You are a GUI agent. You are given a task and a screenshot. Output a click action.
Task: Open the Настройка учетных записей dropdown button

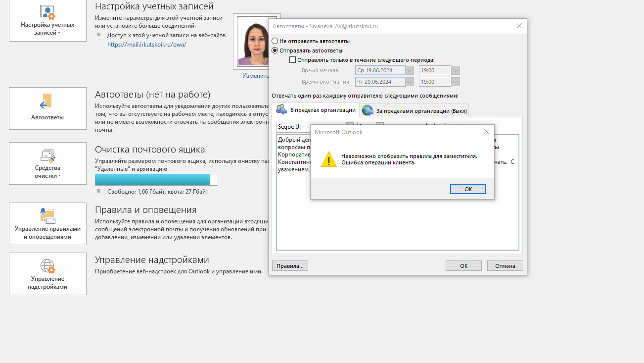click(x=47, y=20)
